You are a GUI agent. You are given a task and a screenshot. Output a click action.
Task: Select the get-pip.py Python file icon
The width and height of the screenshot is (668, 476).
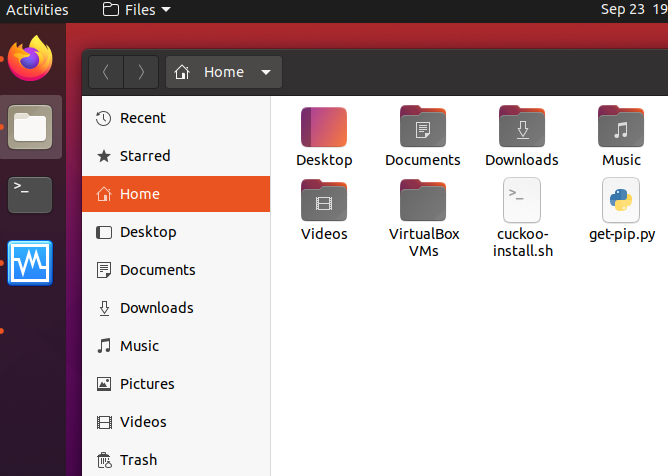coord(621,200)
